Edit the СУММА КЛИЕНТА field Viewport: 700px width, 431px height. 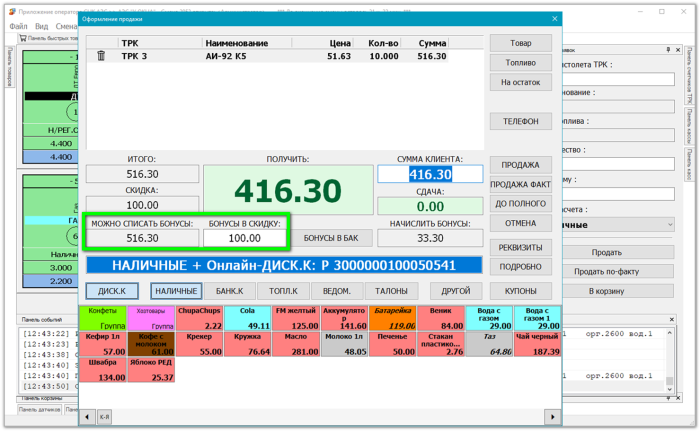[x=430, y=174]
